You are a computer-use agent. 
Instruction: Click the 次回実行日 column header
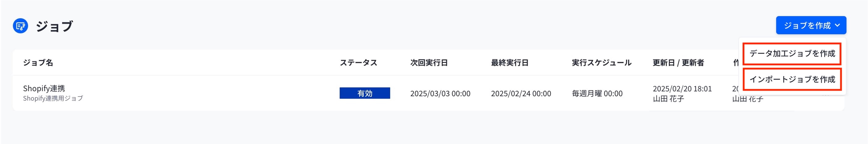[429, 63]
